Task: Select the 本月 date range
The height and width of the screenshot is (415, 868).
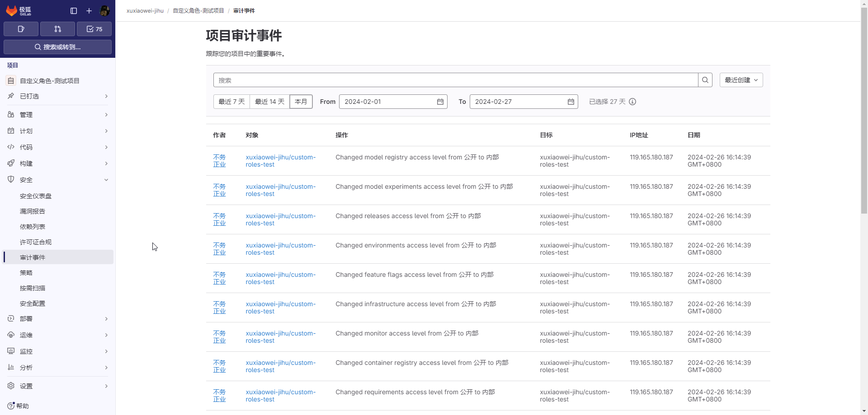Action: click(x=301, y=102)
